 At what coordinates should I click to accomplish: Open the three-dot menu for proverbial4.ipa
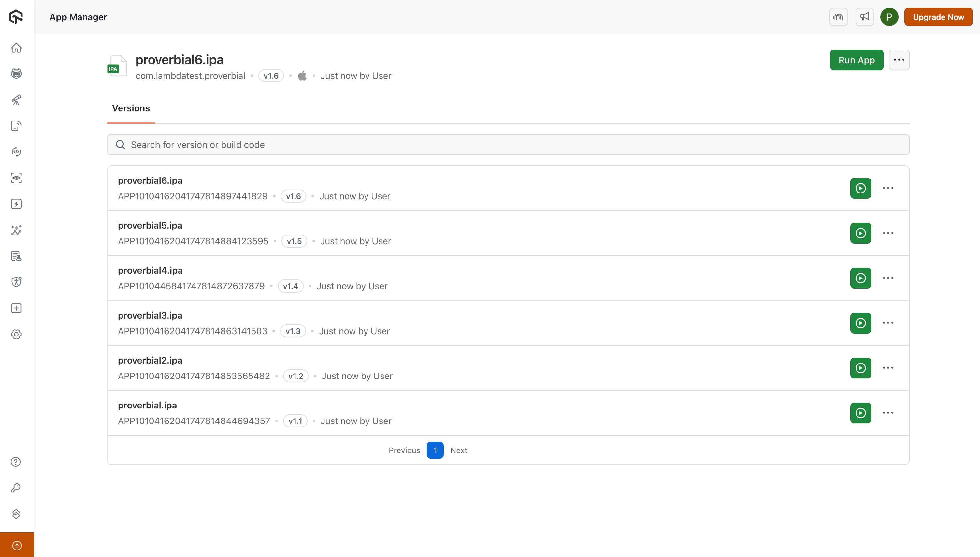pos(888,278)
